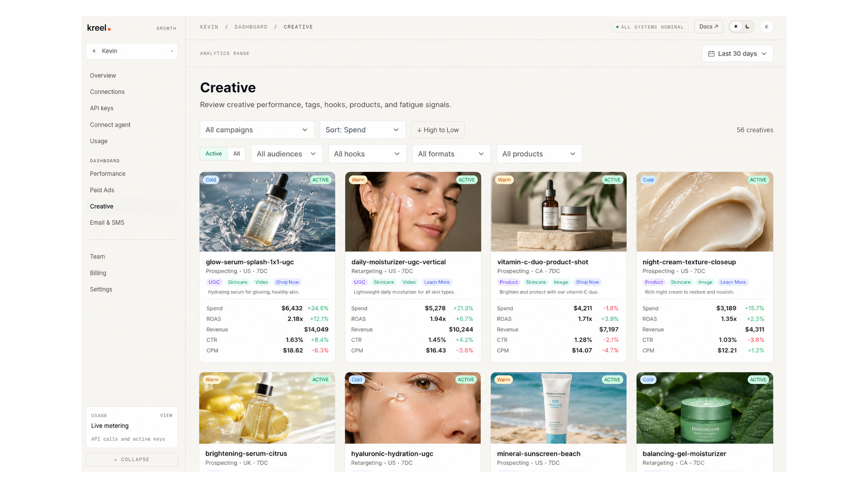868x488 pixels.
Task: Click KEVIN breadcrumb
Action: (209, 27)
